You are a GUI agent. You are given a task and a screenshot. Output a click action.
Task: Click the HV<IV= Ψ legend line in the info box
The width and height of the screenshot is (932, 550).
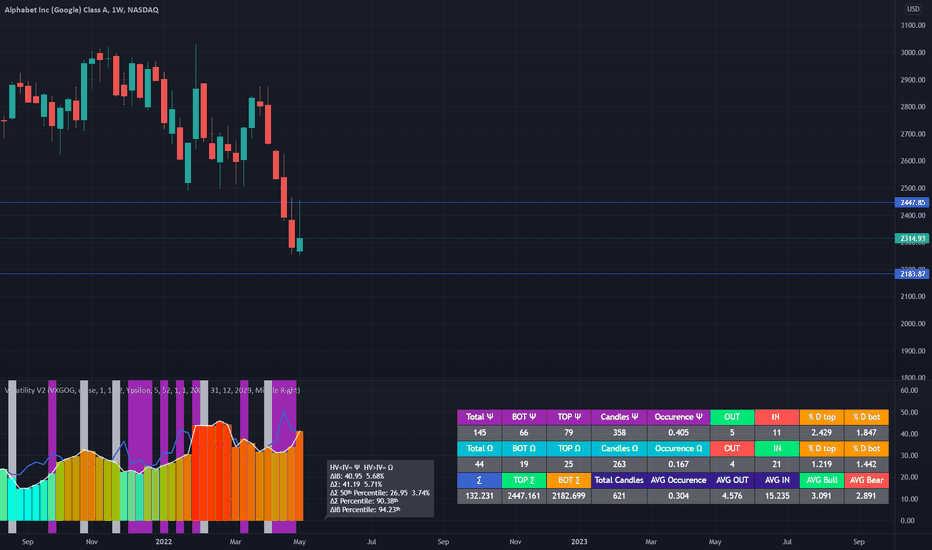point(361,467)
